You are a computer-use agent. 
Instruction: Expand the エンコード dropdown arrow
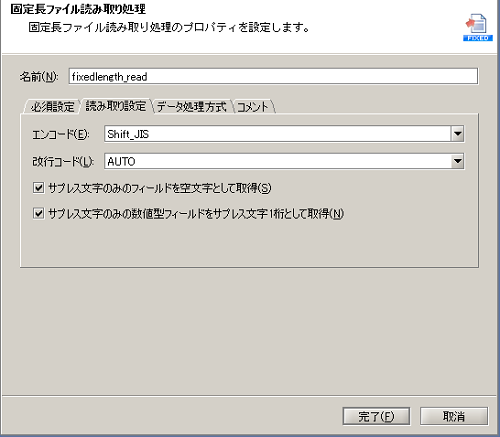[458, 134]
